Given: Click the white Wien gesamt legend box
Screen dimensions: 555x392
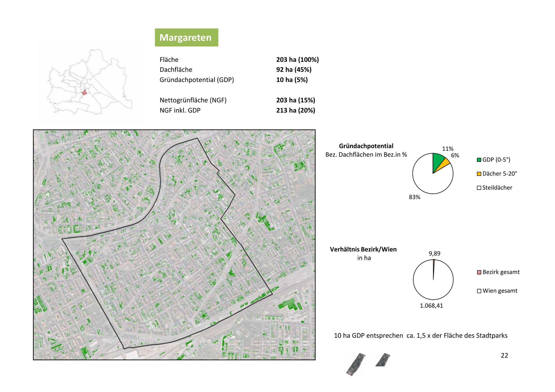Looking at the screenshot, I should [x=479, y=291].
